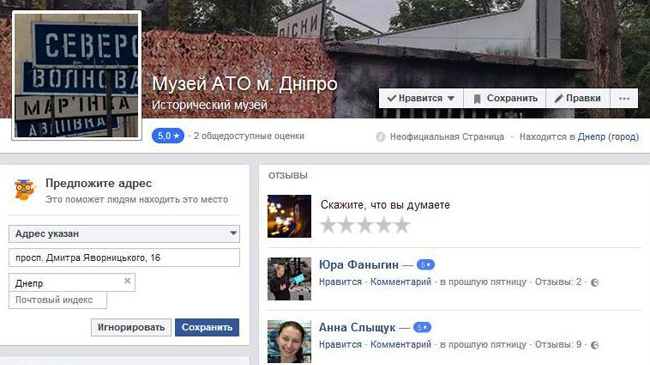The height and width of the screenshot is (365, 650).
Task: Select the fifth rating star
Action: (402, 225)
